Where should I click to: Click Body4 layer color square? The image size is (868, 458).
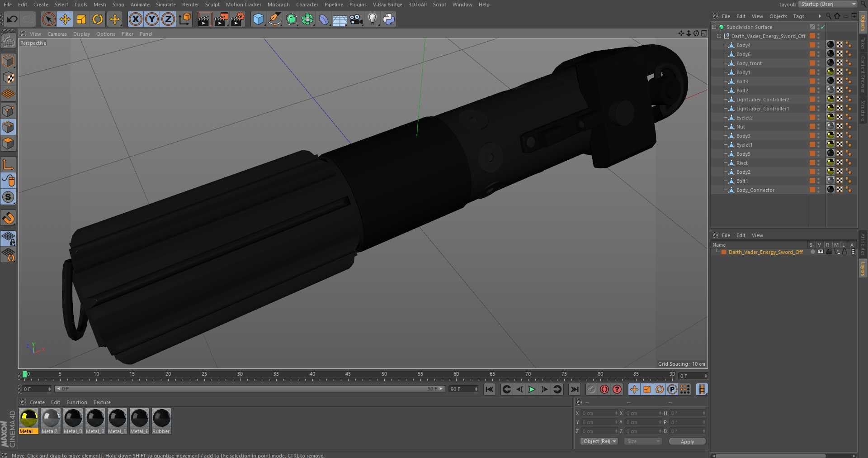[812, 45]
